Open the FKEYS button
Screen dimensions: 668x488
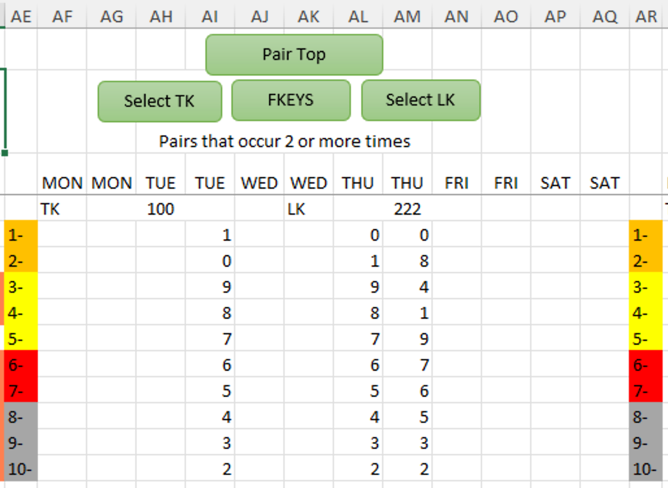pyautogui.click(x=291, y=100)
